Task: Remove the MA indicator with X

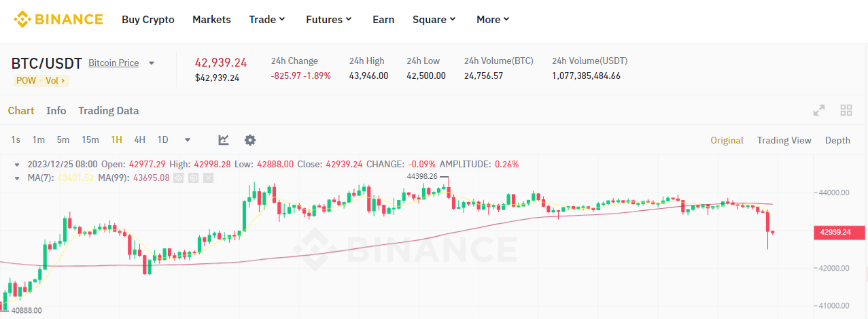Action: point(208,178)
